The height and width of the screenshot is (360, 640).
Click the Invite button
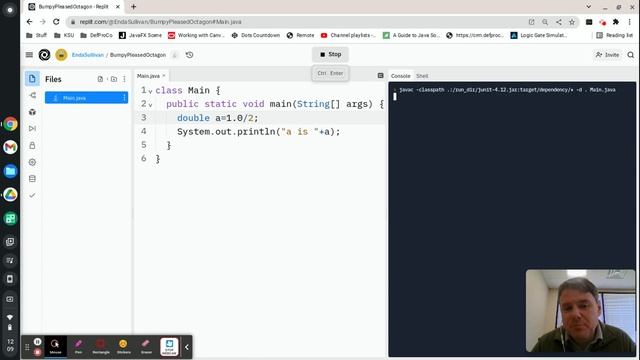click(607, 55)
